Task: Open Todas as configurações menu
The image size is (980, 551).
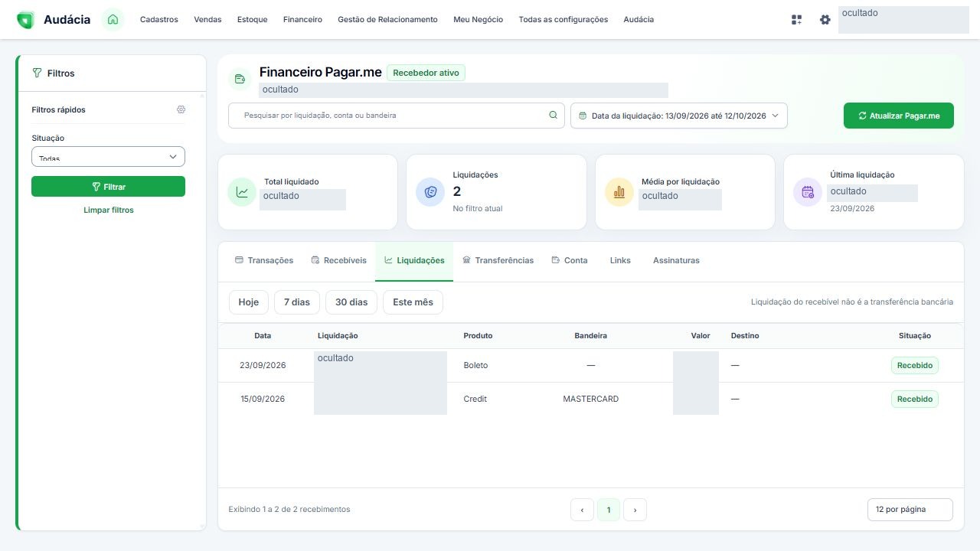Action: click(x=563, y=20)
